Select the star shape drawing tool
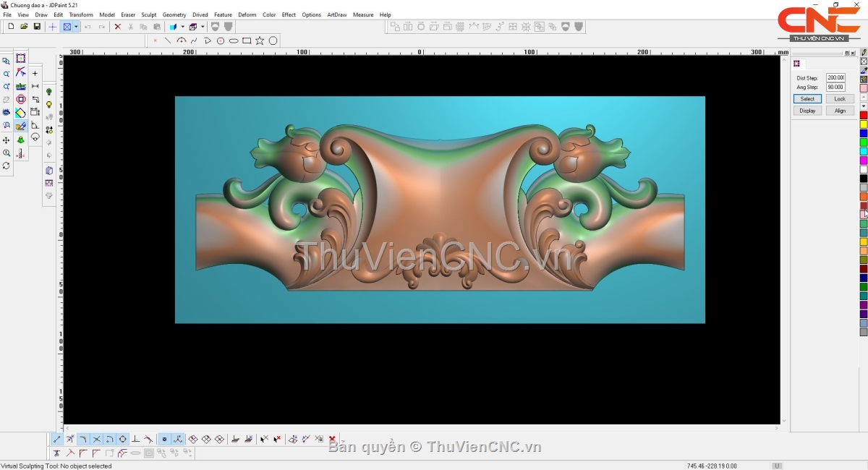 (260, 41)
